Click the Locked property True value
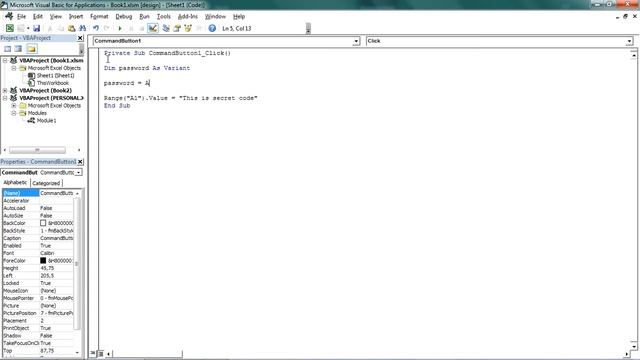This screenshot has width=640, height=360. [x=56, y=283]
